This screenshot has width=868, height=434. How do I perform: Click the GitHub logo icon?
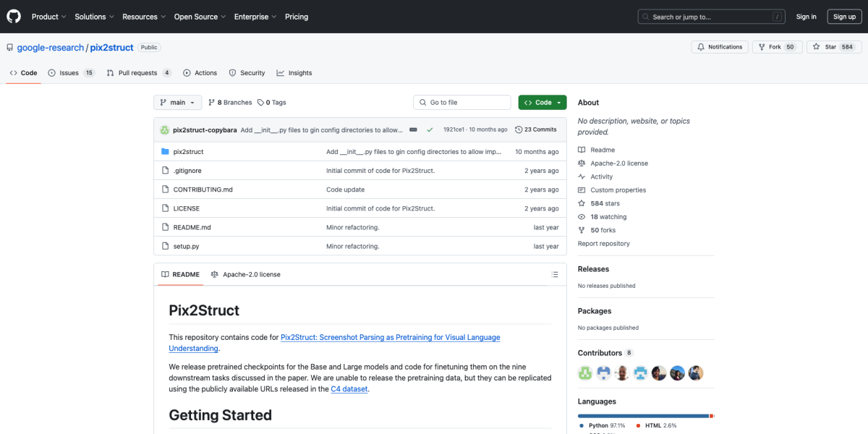coord(14,16)
